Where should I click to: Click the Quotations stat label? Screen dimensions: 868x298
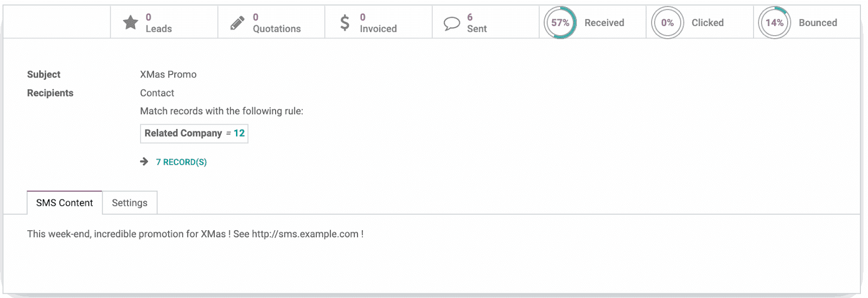(x=277, y=29)
